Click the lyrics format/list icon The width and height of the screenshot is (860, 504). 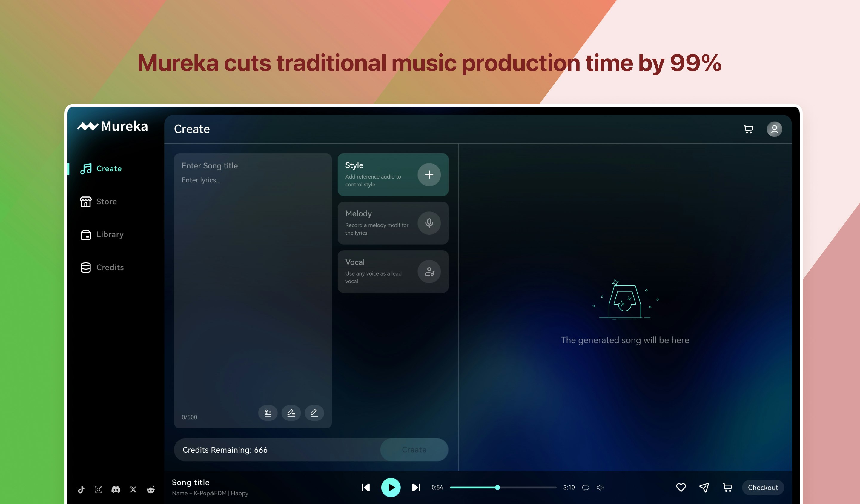[x=268, y=413]
